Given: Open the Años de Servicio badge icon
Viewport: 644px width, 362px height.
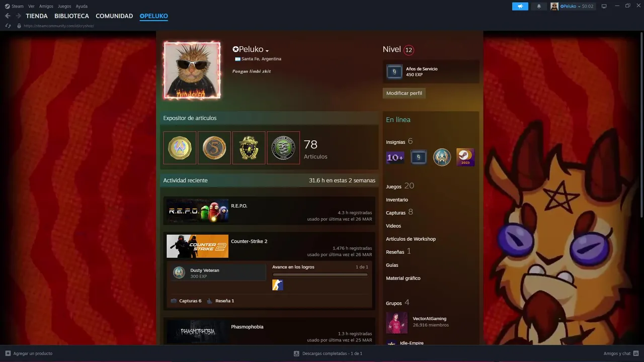Looking at the screenshot, I should click(x=394, y=71).
